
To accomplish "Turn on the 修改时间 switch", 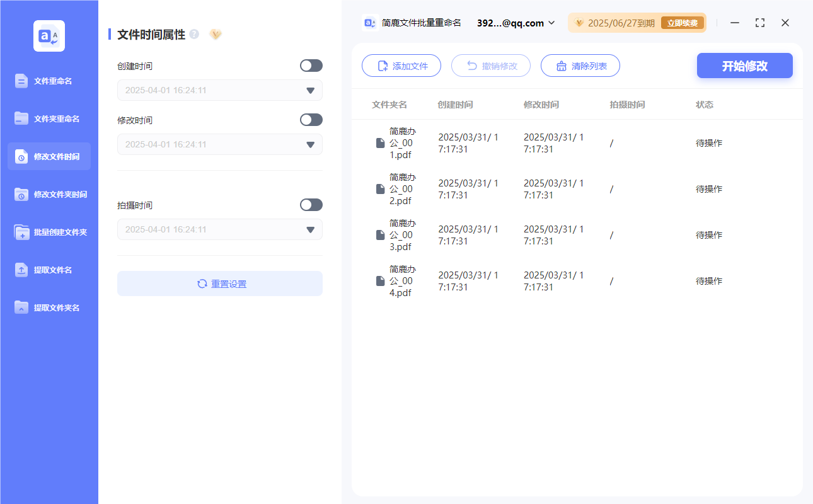I will pyautogui.click(x=311, y=119).
